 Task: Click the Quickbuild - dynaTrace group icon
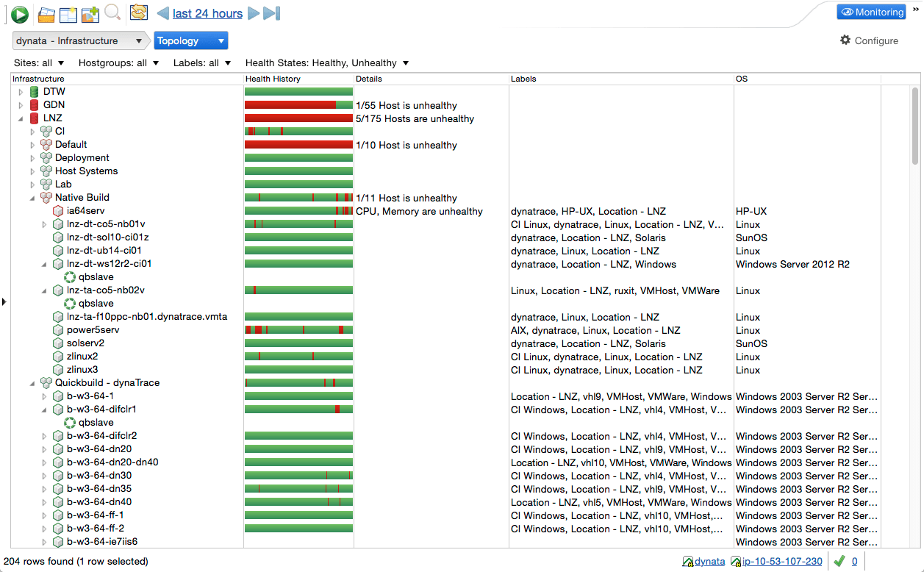(46, 383)
